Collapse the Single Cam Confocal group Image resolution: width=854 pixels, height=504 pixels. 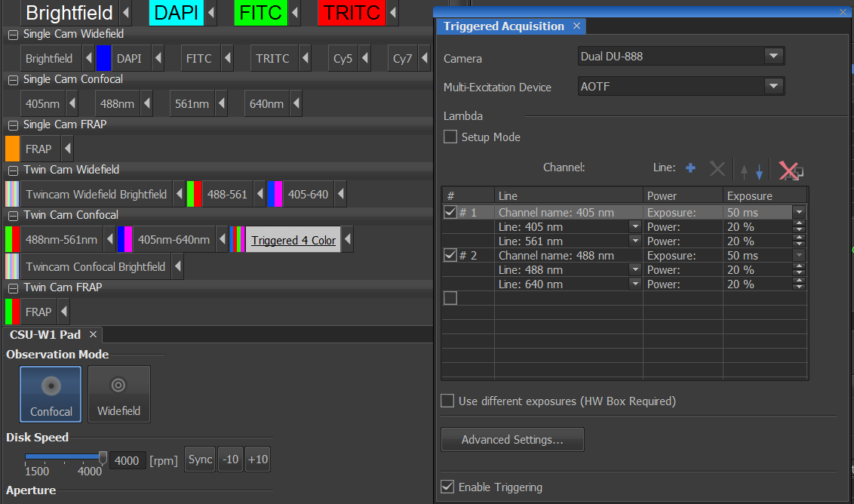[x=13, y=79]
